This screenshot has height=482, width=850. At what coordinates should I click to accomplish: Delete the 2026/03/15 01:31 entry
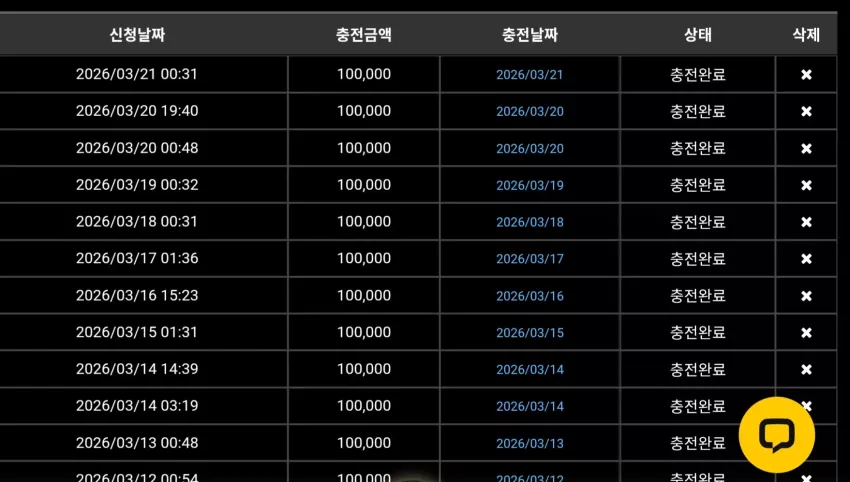point(806,332)
